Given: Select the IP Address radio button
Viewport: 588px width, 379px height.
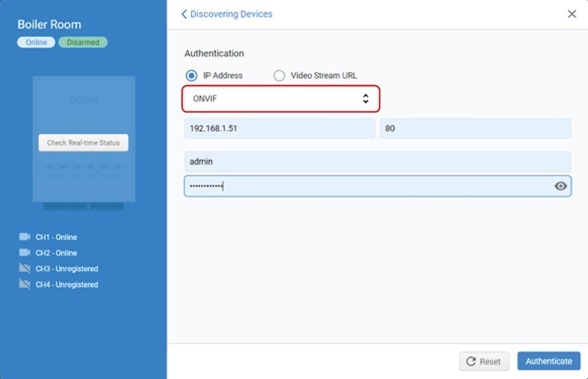Looking at the screenshot, I should pyautogui.click(x=191, y=75).
